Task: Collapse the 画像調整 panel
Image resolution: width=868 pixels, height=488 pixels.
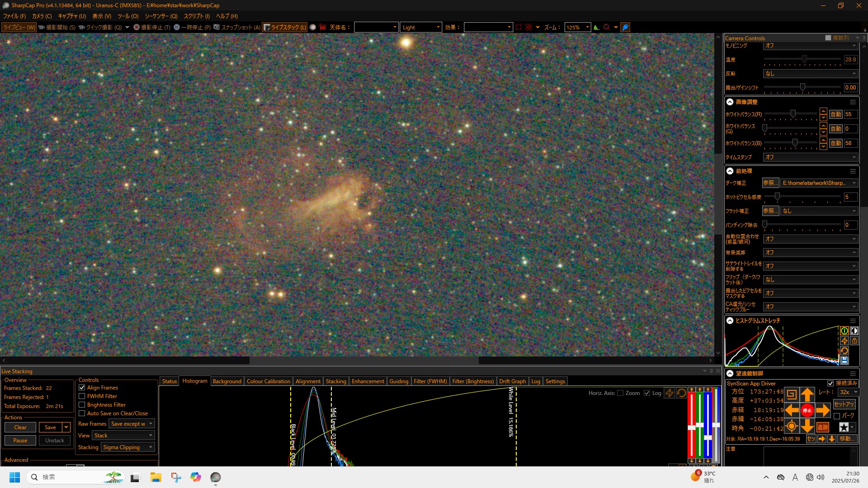Action: pyautogui.click(x=730, y=102)
